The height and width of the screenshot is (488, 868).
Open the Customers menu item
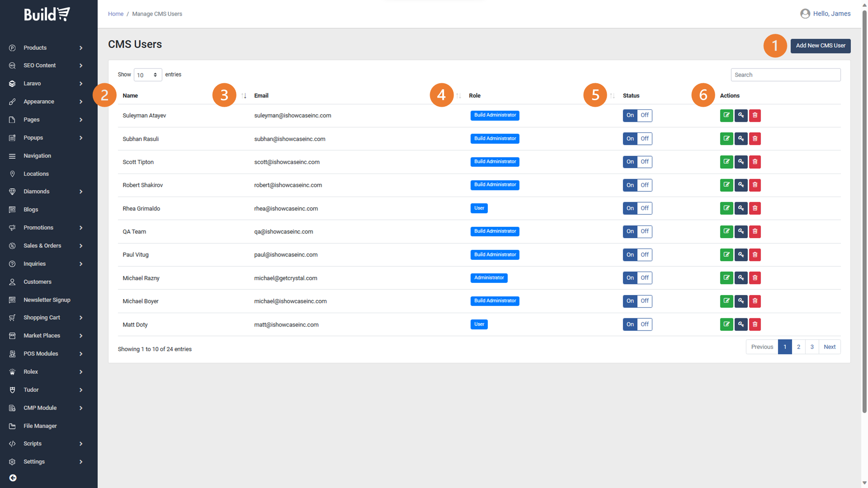pos(37,282)
